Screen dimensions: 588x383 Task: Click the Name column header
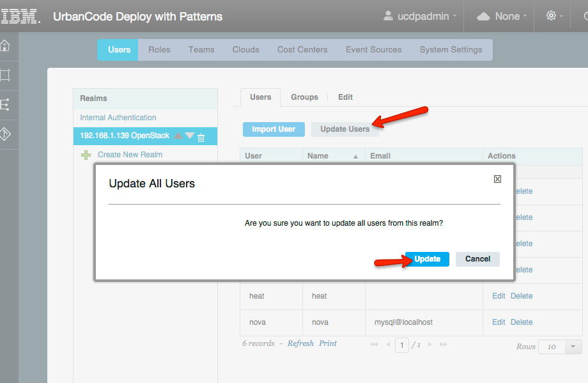[334, 156]
